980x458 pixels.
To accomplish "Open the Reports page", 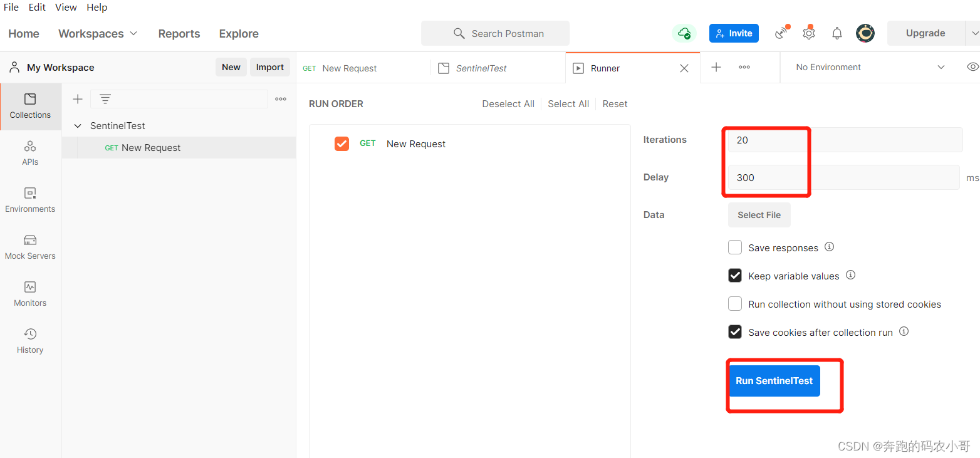I will 179,34.
